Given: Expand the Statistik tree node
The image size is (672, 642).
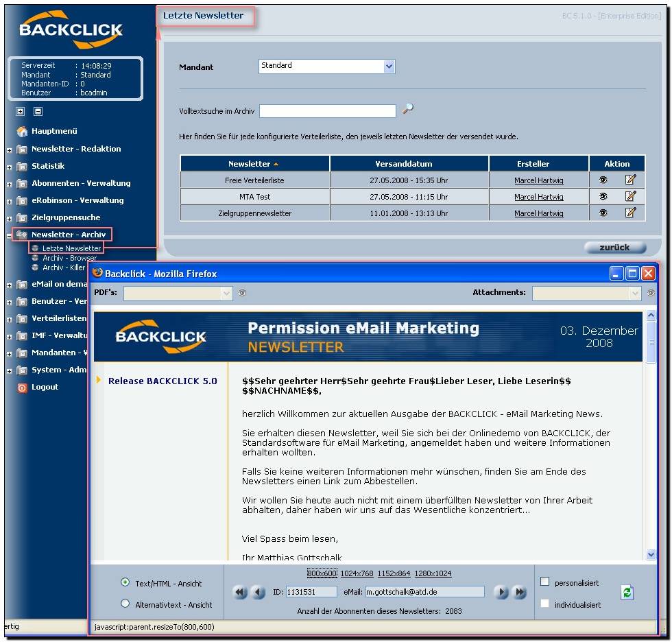Looking at the screenshot, I should (9, 167).
